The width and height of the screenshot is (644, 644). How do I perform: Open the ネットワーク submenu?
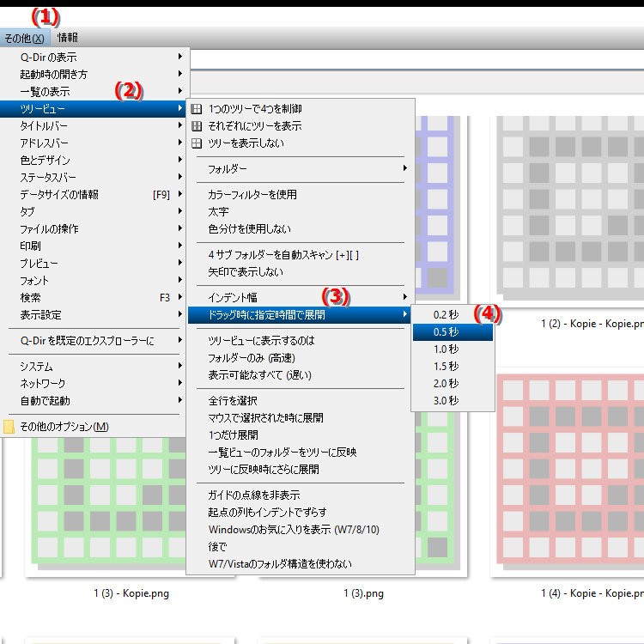(x=93, y=384)
